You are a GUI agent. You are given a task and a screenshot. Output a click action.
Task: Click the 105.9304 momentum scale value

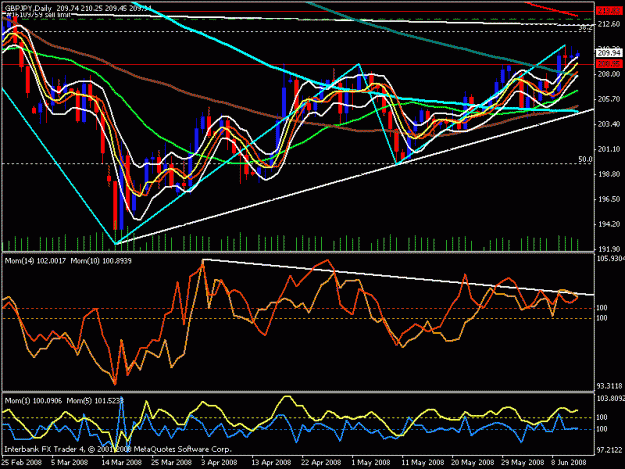click(610, 259)
